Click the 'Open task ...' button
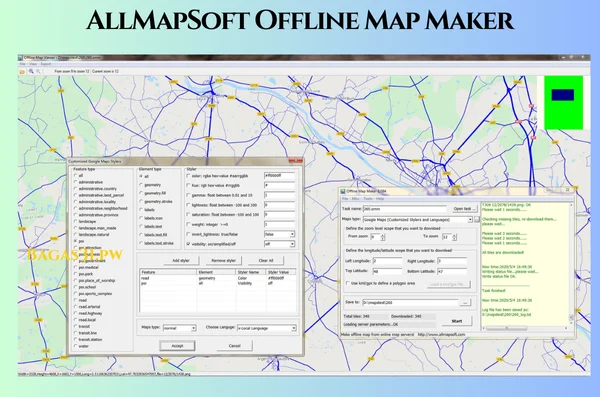 [x=465, y=209]
